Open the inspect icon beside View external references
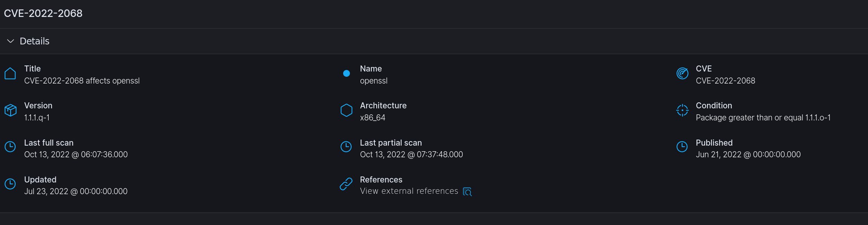 click(467, 192)
